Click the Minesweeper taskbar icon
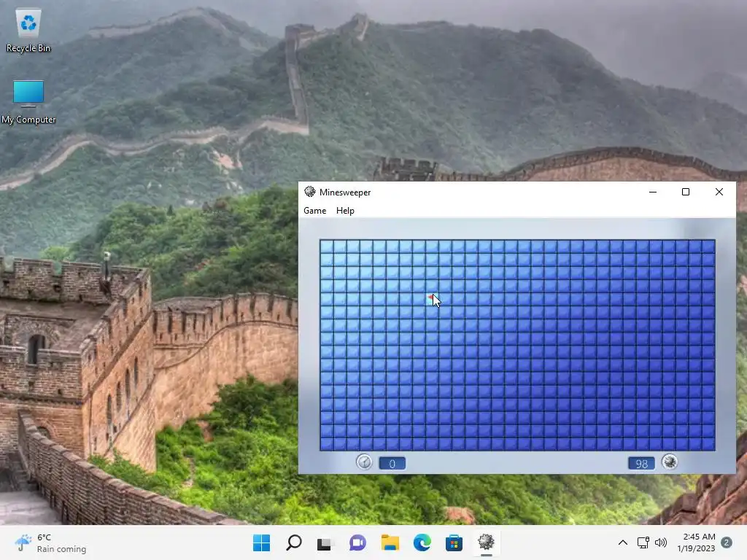The width and height of the screenshot is (747, 560). click(486, 542)
